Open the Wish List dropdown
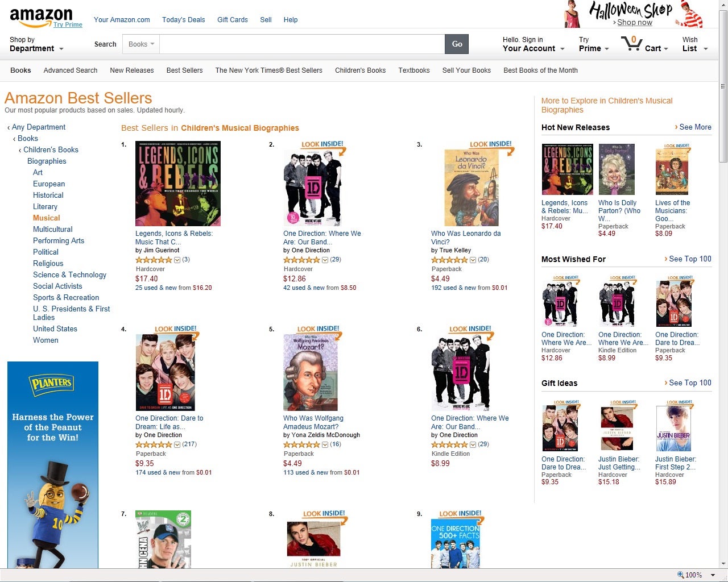 (x=695, y=44)
